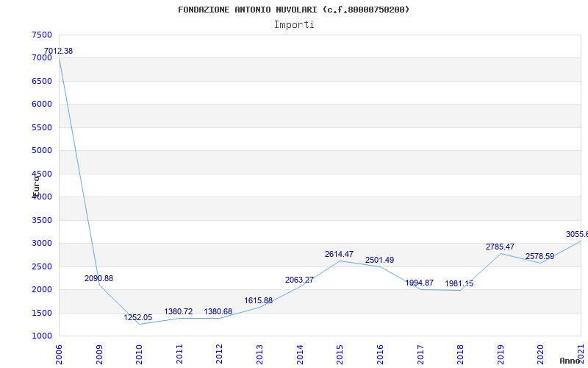Click the 5500 y-axis tick label

click(42, 127)
